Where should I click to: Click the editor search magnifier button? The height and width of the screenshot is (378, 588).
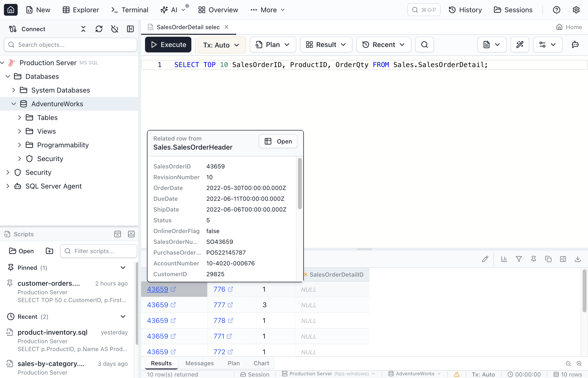424,45
